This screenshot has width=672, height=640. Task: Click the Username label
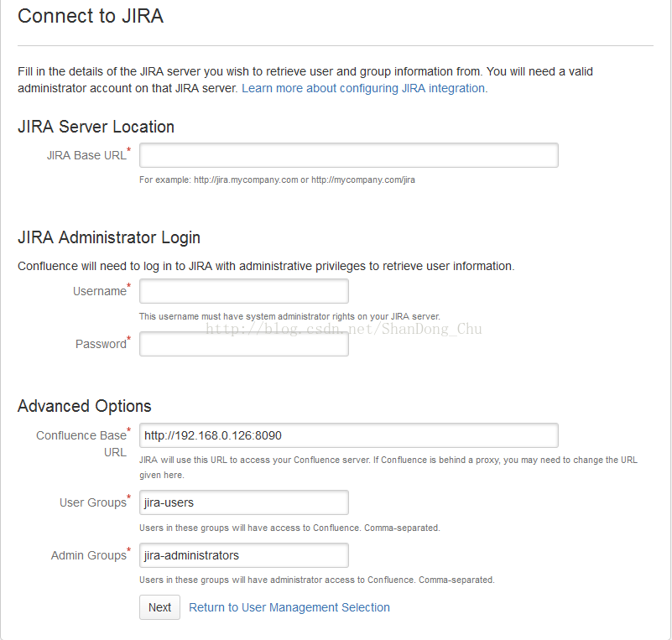(x=102, y=290)
